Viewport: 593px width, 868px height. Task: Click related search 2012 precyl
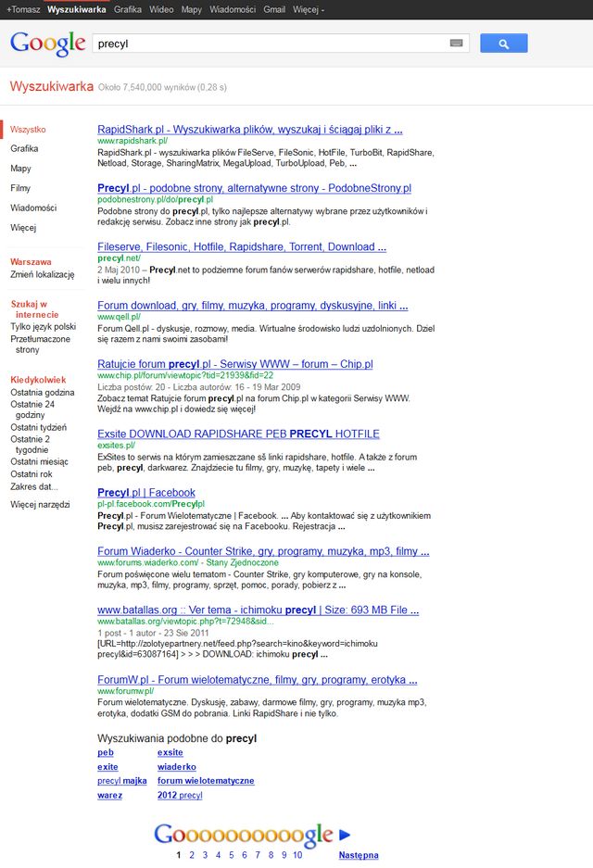(x=180, y=795)
